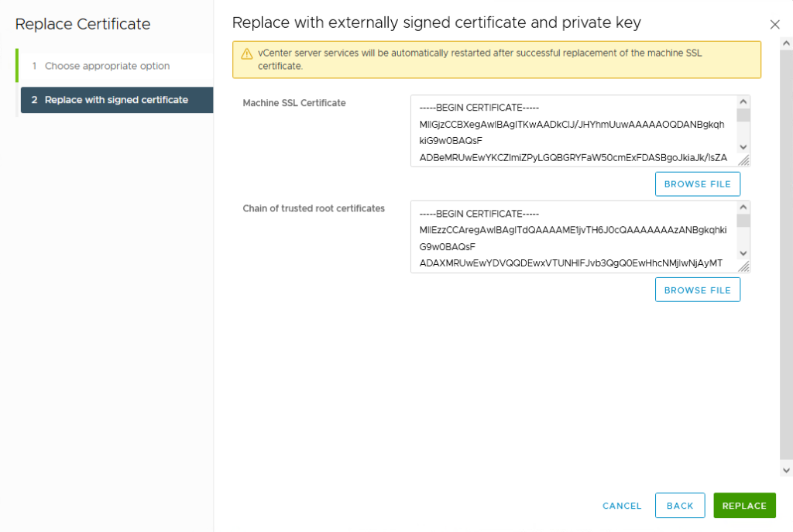Click up arrow of Machine SSL Certificate scrollbar
793x532 pixels.
[x=743, y=101]
